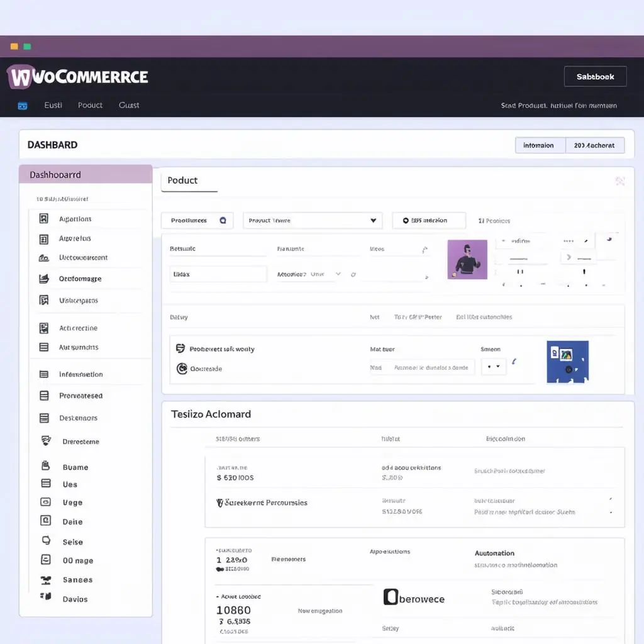Open the purple product thumbnail
The image size is (644, 644).
click(x=467, y=260)
